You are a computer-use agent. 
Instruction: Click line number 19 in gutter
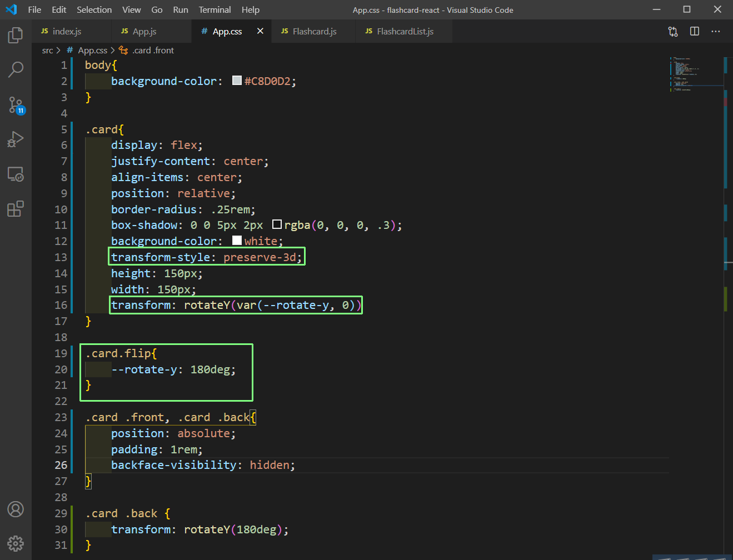point(61,353)
